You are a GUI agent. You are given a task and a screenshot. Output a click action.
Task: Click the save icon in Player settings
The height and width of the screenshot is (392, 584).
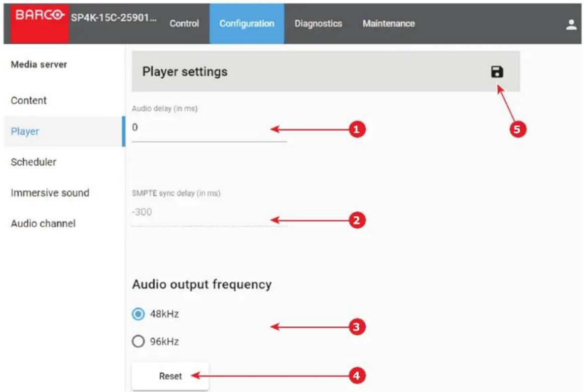[497, 72]
